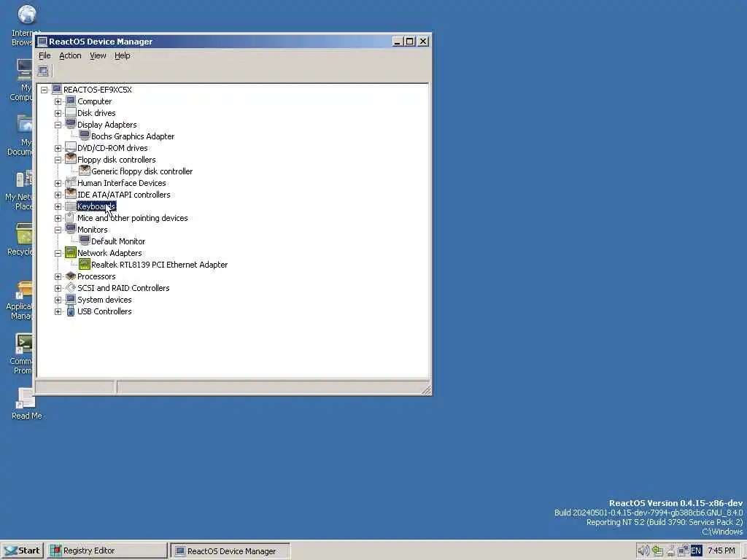This screenshot has width=747, height=560.
Task: Click the Default Monitor device icon
Action: pyautogui.click(x=85, y=241)
